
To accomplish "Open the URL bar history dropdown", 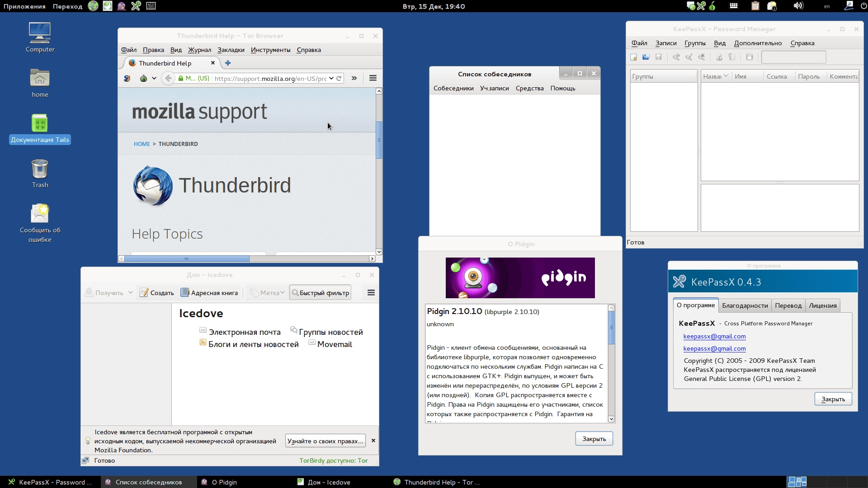I will [331, 78].
